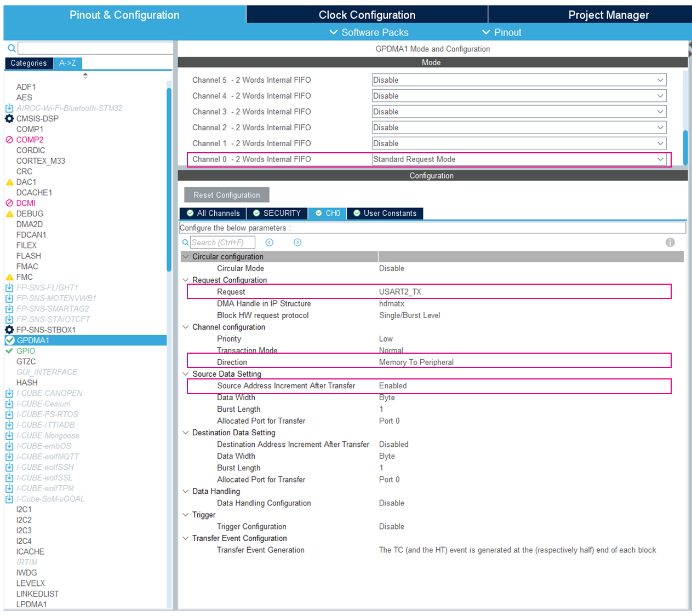This screenshot has width=692, height=616.
Task: Open the SECURITY tab
Action: pos(277,213)
